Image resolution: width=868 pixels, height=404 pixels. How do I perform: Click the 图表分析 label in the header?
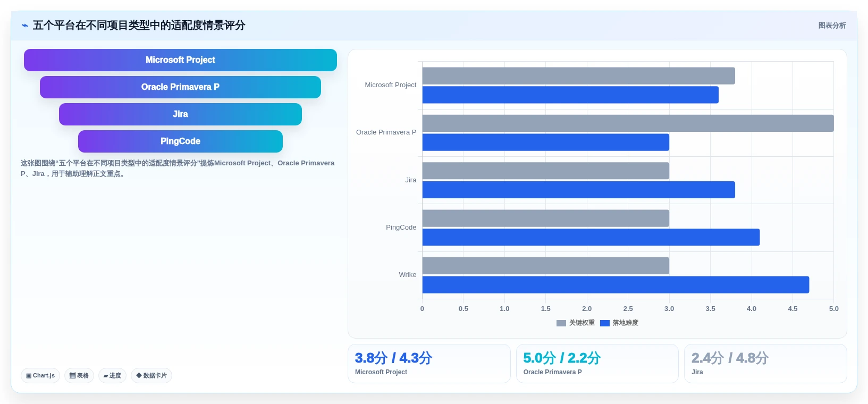(x=832, y=26)
